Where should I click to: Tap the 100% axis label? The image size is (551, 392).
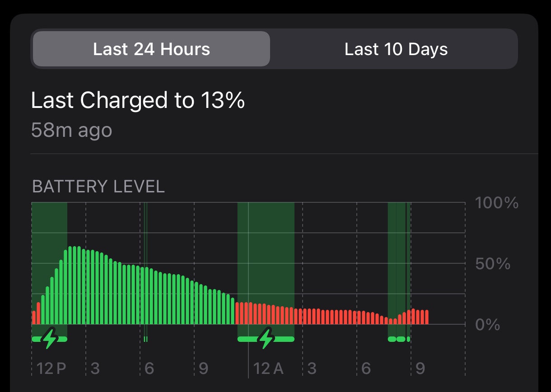(x=495, y=203)
